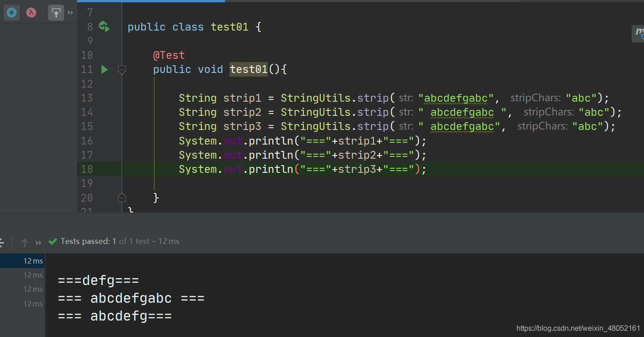Click StringUtils on line 13
Image resolution: width=644 pixels, height=337 pixels.
click(316, 98)
